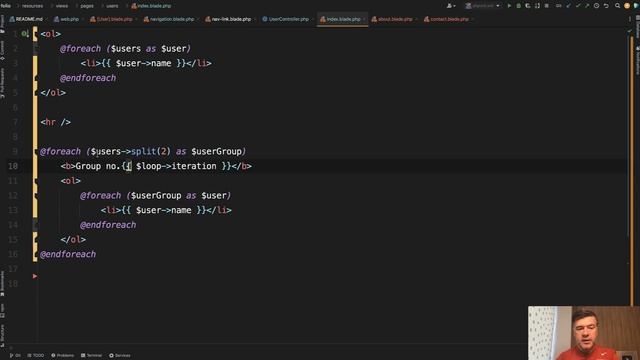Open the Git tool window button

pos(15,356)
